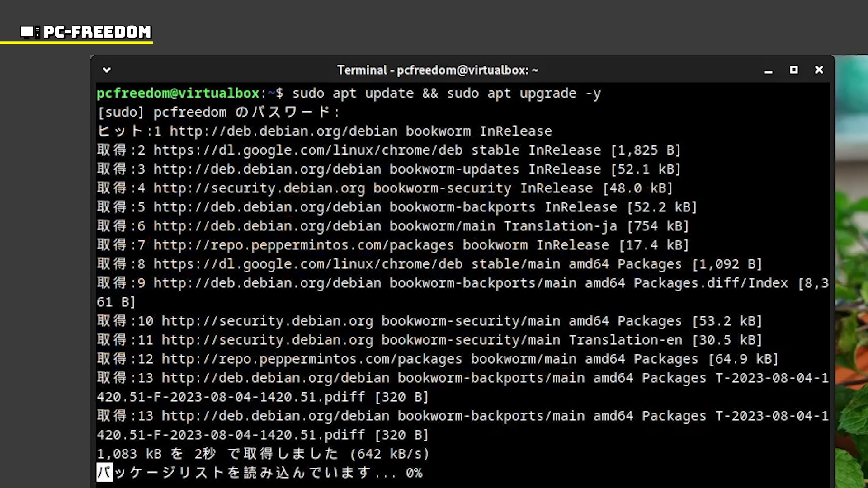This screenshot has width=868, height=488.
Task: Close the Terminal window
Action: click(x=819, y=70)
